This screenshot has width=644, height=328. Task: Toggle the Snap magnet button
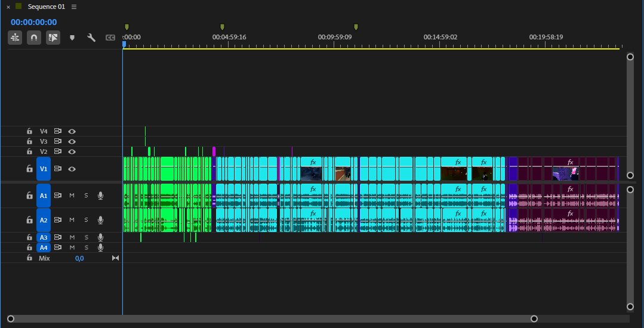[x=34, y=38]
